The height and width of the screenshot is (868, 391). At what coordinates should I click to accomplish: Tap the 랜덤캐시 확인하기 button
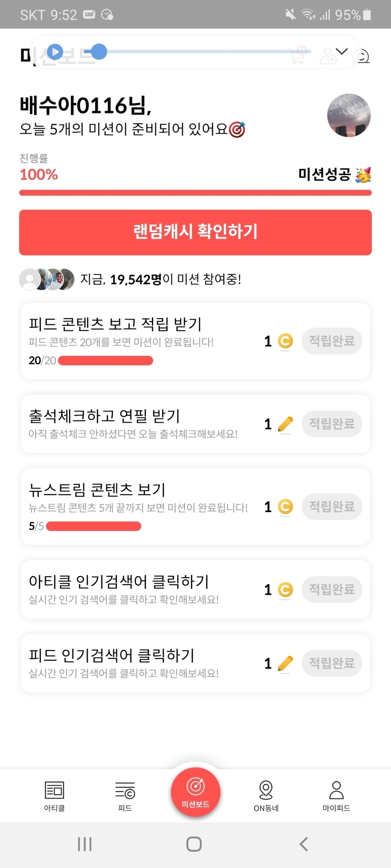point(195,232)
